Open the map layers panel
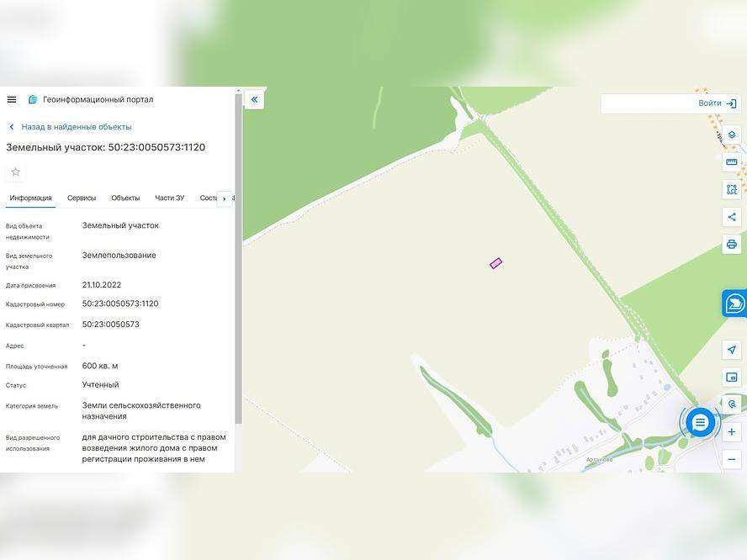Viewport: 747px width, 560px height. 731,135
